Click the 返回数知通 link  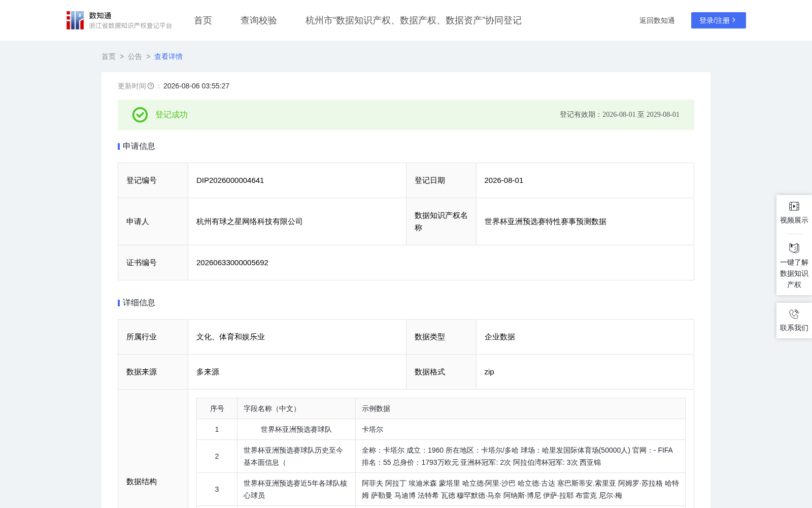657,20
